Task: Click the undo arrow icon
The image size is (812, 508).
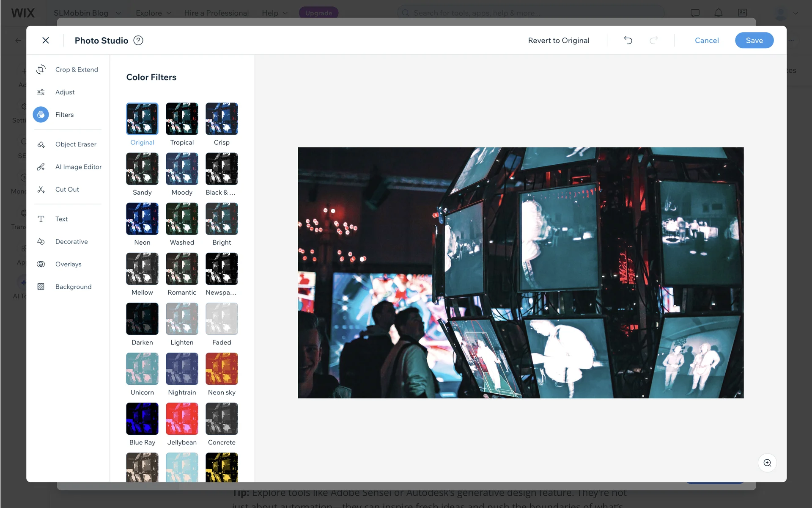Action: 628,40
